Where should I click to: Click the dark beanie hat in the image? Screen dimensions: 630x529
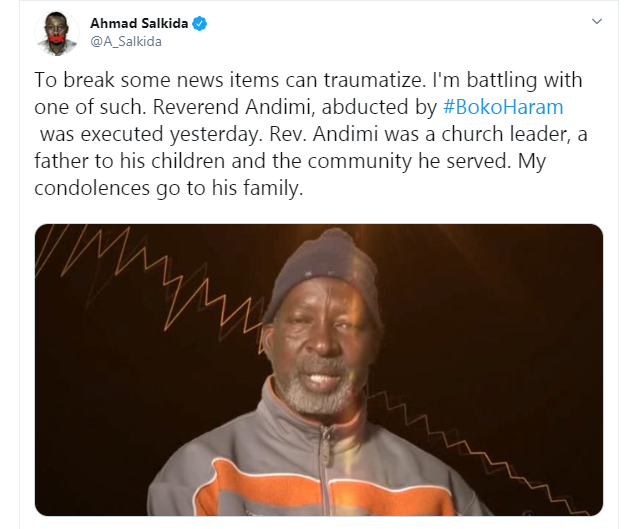tap(321, 271)
